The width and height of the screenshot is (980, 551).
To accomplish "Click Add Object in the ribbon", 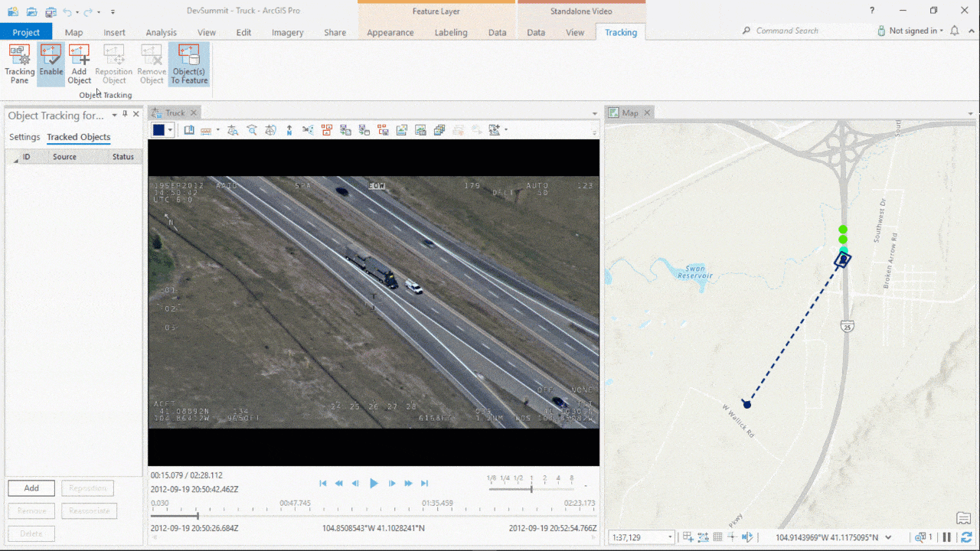I will pyautogui.click(x=79, y=64).
